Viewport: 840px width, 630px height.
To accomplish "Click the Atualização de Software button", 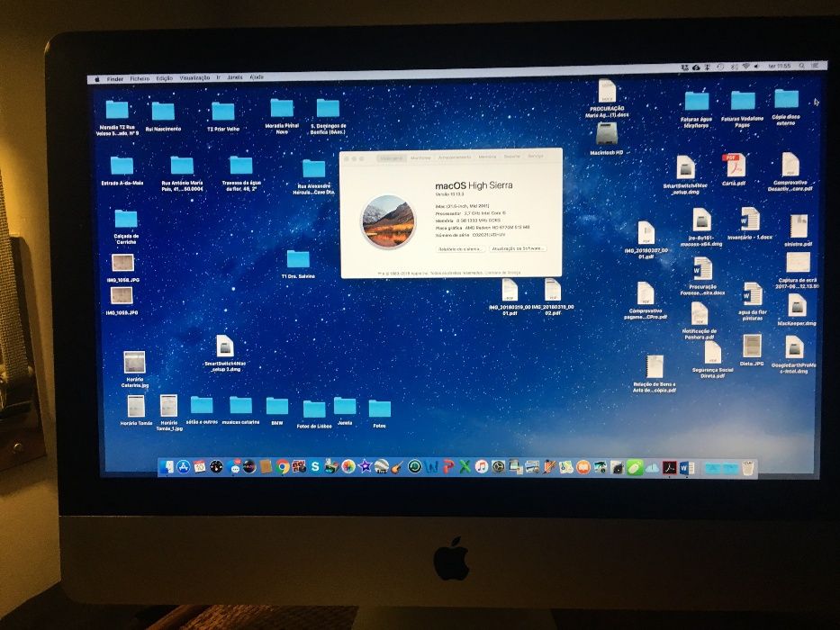I will [518, 248].
